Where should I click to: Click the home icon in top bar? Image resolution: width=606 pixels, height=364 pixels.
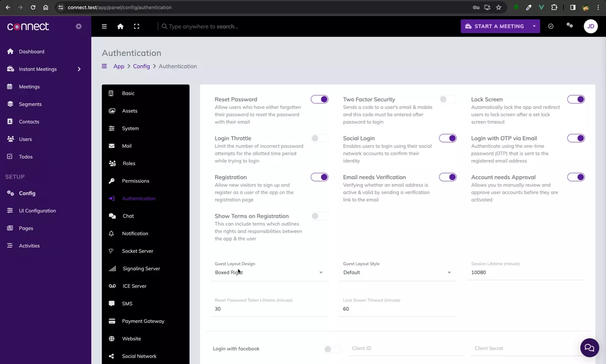[120, 26]
